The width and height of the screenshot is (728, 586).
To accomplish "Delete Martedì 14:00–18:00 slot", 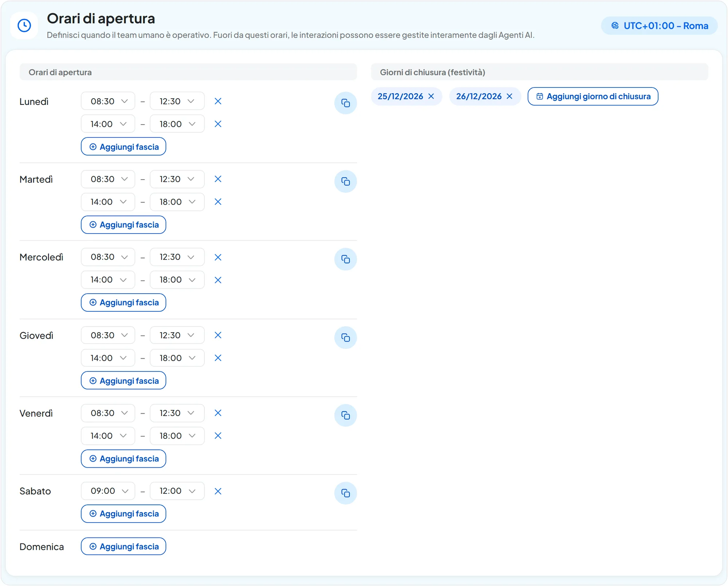I will (x=218, y=202).
